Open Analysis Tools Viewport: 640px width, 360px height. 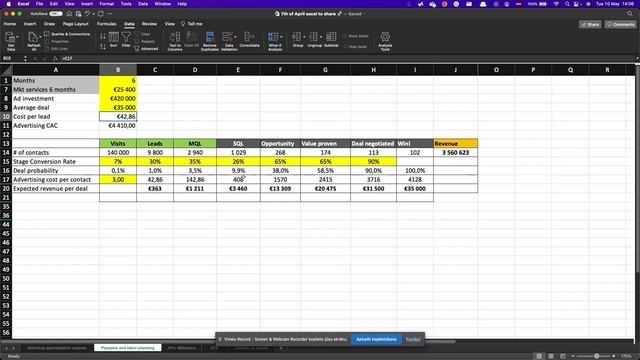point(385,41)
